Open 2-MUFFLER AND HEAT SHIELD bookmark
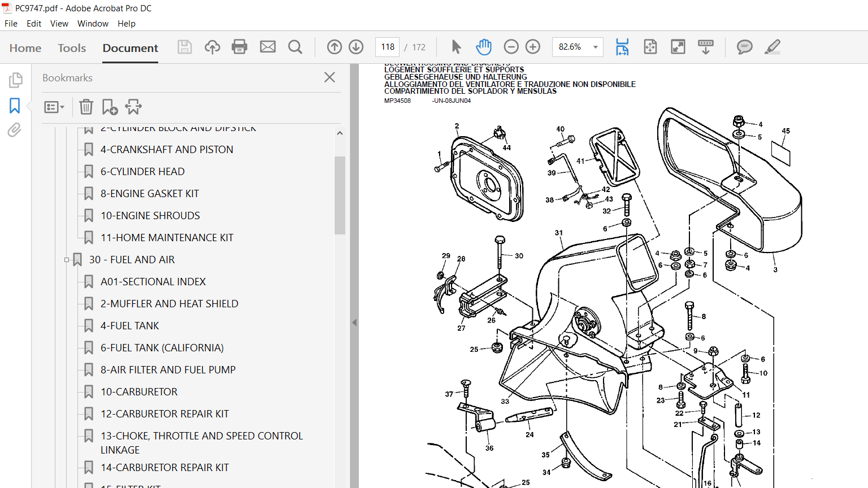This screenshot has width=868, height=488. pos(170,304)
